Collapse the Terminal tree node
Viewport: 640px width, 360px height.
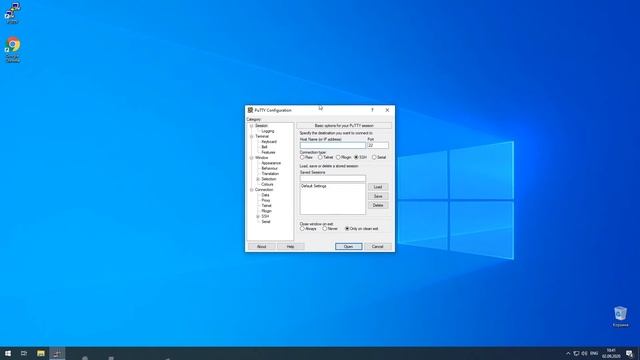pyautogui.click(x=251, y=136)
